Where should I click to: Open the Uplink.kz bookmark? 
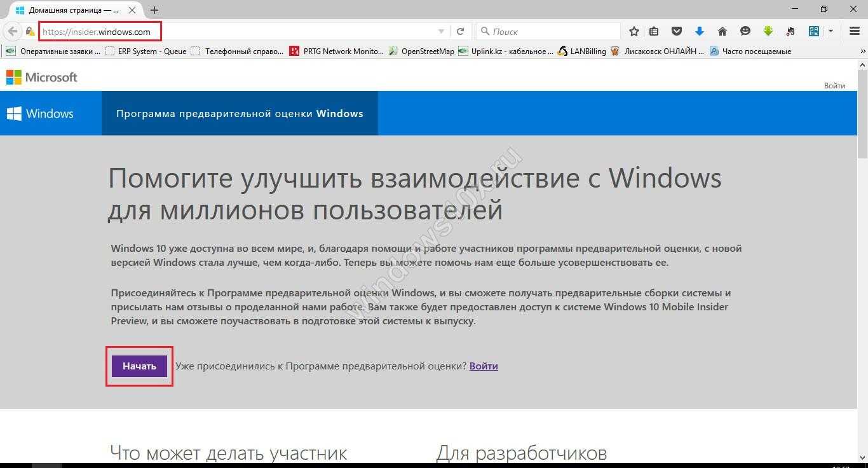506,52
